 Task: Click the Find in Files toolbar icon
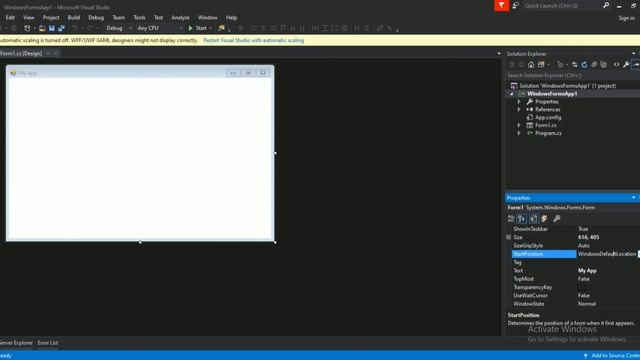click(x=222, y=28)
